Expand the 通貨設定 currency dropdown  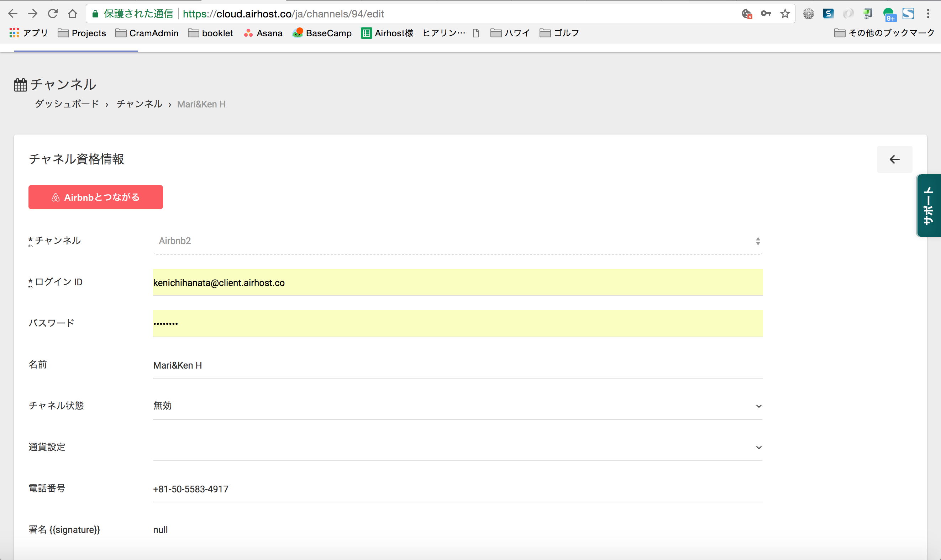457,447
